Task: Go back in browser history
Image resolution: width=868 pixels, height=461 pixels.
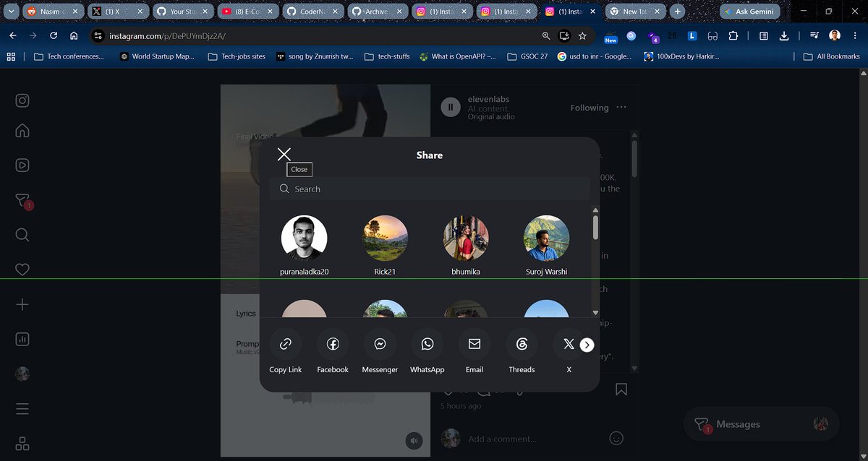Action: (13, 35)
